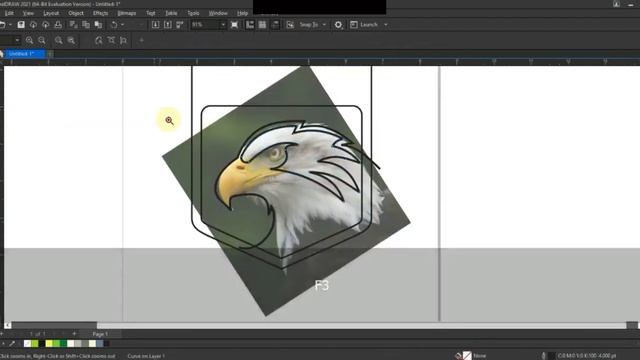This screenshot has height=360, width=640.
Task: Pick the blue-gray palette swatch
Action: (100, 344)
